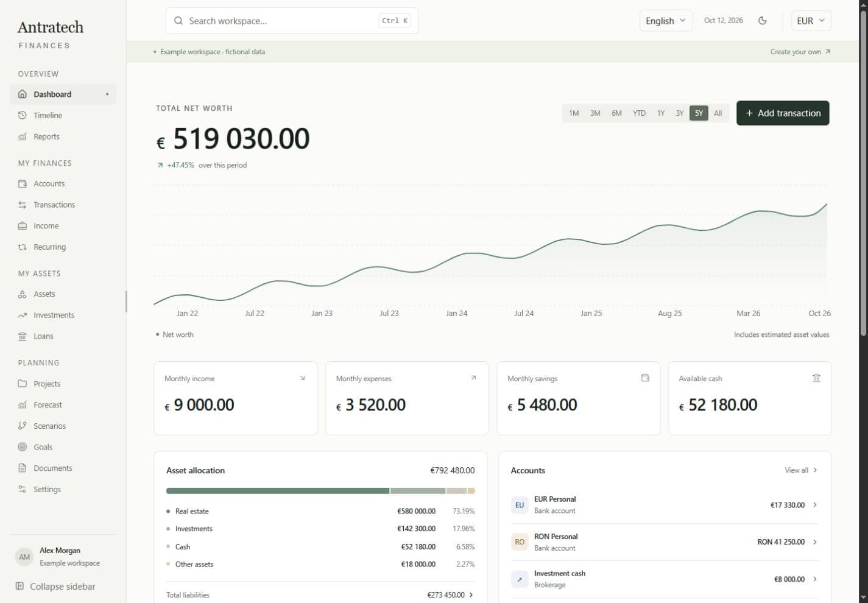Click the Real estate allocation bar segment

coord(278,491)
